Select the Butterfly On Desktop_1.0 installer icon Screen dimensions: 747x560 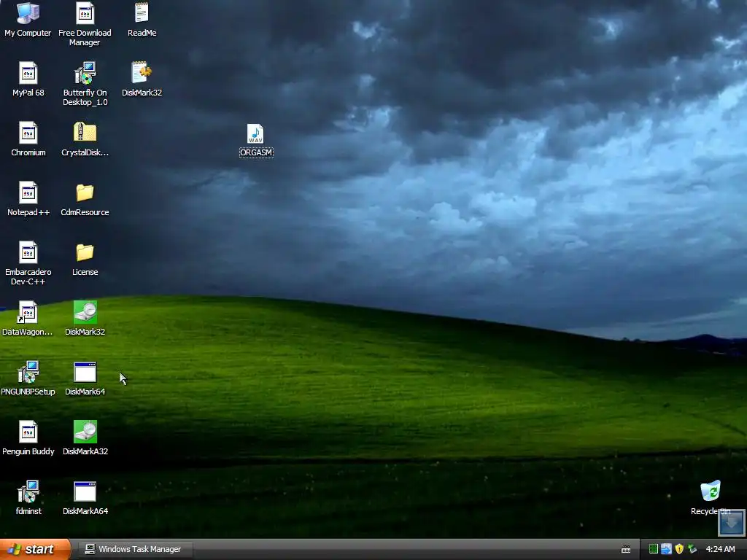coord(85,84)
